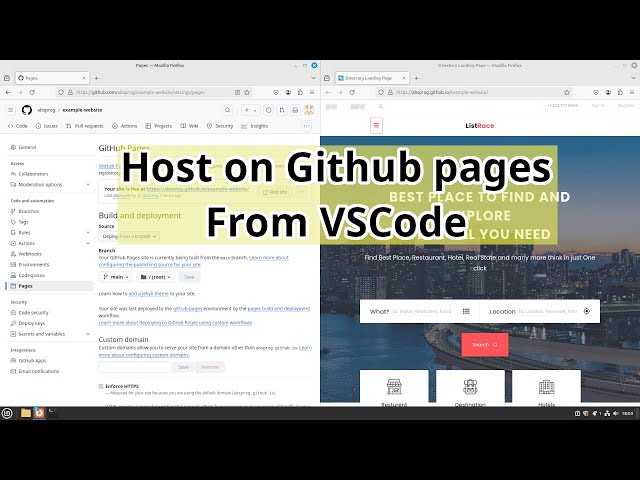This screenshot has height=480, width=640.
Task: Click the Hotels category building icon
Action: tap(546, 387)
